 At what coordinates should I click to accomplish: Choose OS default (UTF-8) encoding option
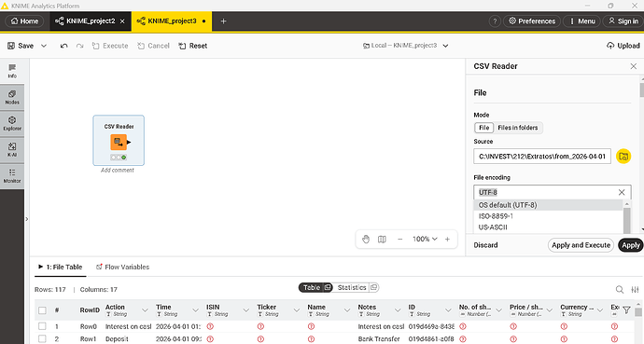(548, 205)
